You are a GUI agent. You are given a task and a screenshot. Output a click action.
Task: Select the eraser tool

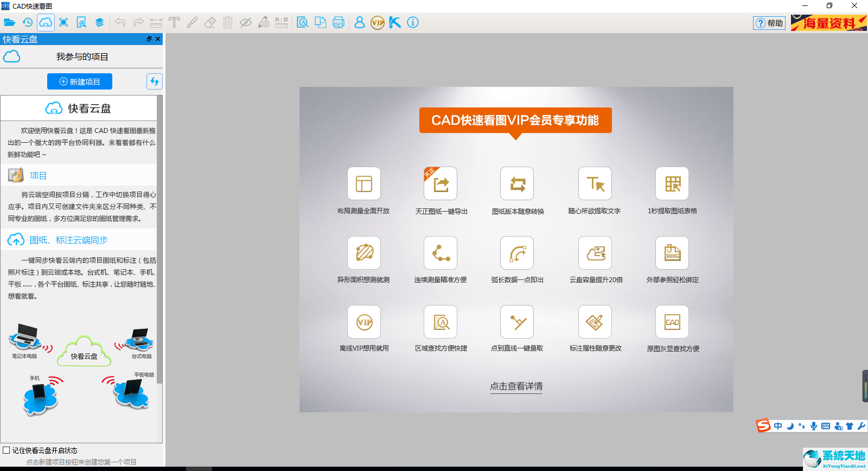[210, 23]
